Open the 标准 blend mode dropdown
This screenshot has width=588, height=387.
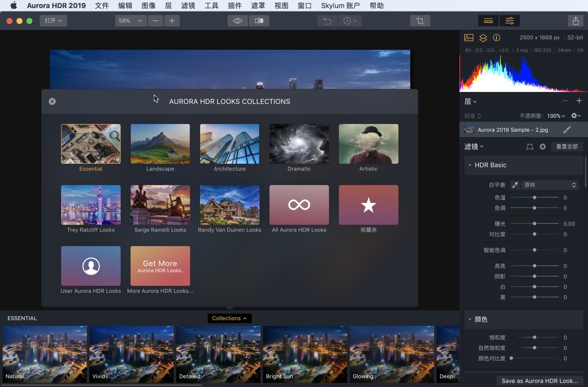(x=472, y=116)
